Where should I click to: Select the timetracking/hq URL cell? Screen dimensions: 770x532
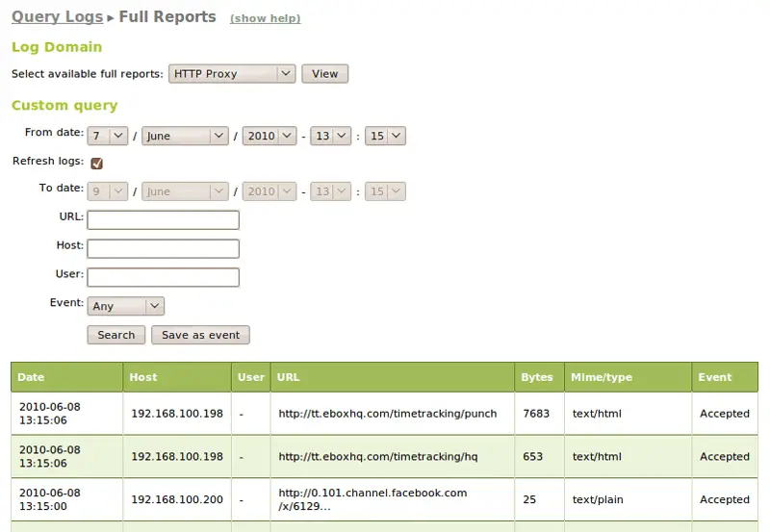393,456
